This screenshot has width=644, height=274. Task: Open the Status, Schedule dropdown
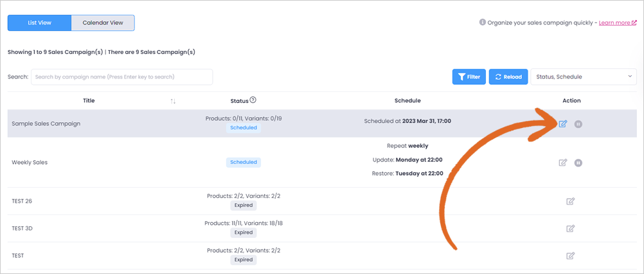[x=584, y=77]
